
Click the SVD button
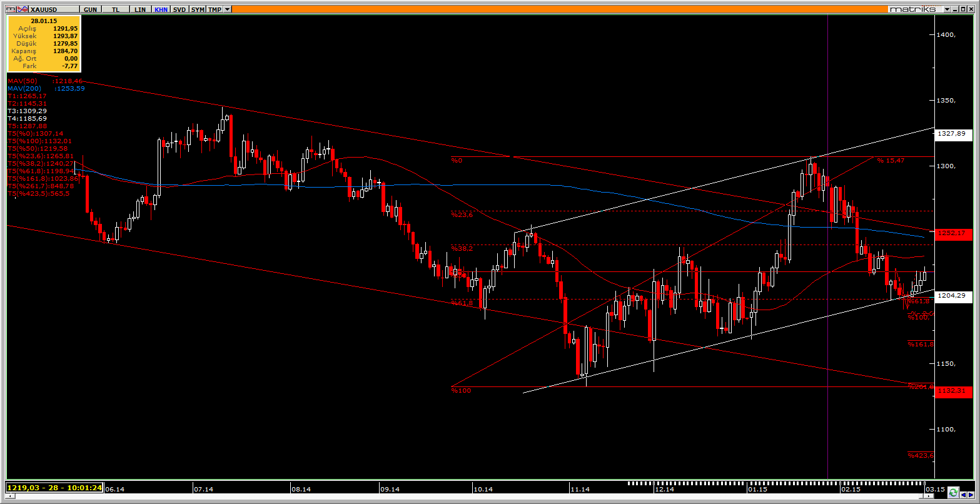pos(179,9)
